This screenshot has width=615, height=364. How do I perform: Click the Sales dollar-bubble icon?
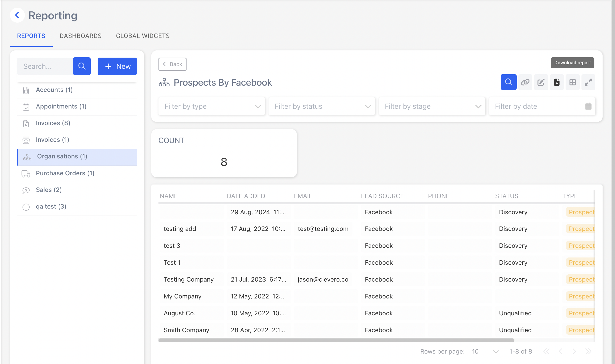pyautogui.click(x=26, y=190)
